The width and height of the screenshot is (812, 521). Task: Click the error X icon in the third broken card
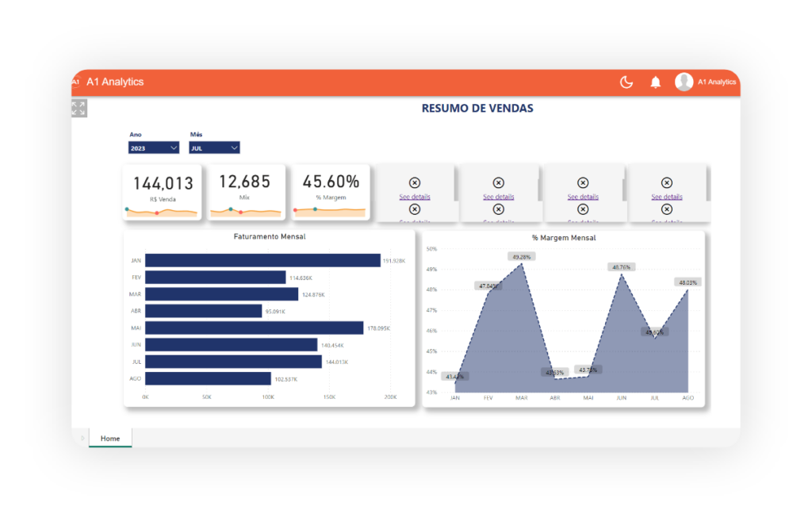click(x=583, y=183)
